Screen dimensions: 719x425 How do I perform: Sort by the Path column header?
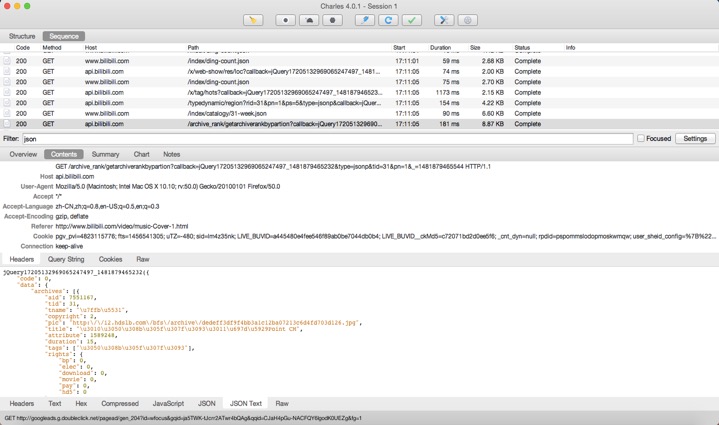[193, 48]
